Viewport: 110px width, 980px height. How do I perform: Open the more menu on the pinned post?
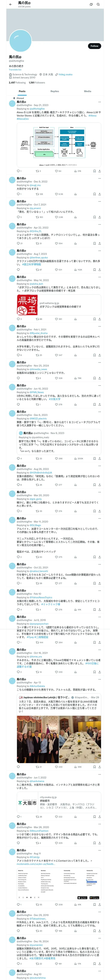click(x=99, y=102)
